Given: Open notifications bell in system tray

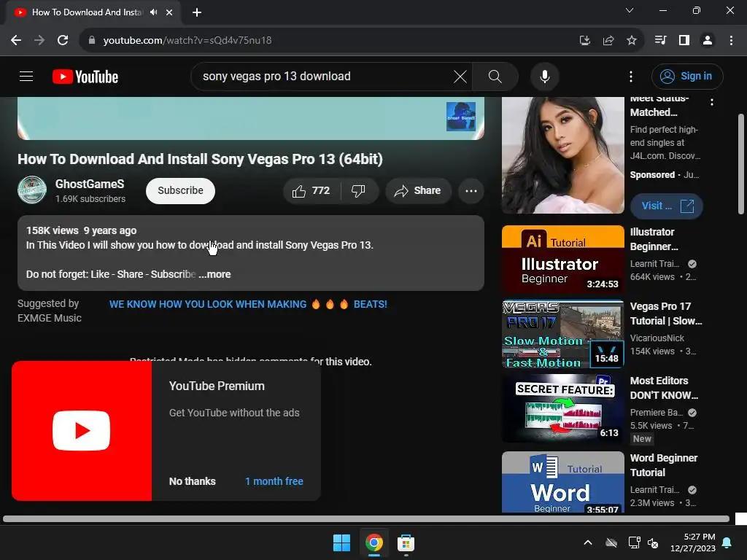Looking at the screenshot, I should click(x=727, y=542).
